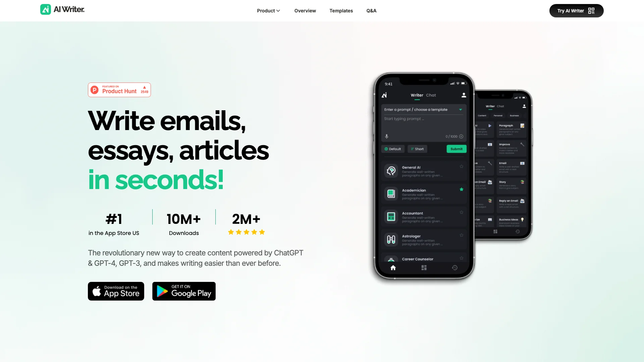Image resolution: width=644 pixels, height=362 pixels.
Task: Click the General AI template icon
Action: [x=390, y=172]
